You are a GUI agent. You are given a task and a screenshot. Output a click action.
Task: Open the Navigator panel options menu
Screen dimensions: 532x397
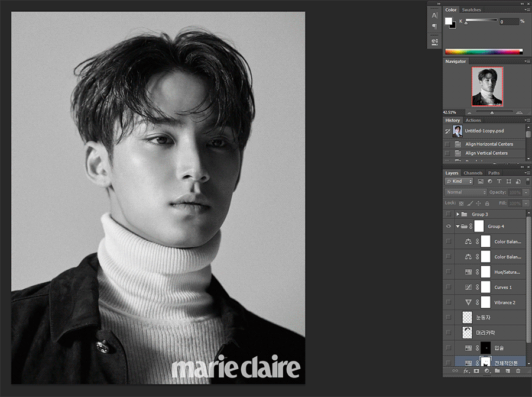[x=527, y=62]
